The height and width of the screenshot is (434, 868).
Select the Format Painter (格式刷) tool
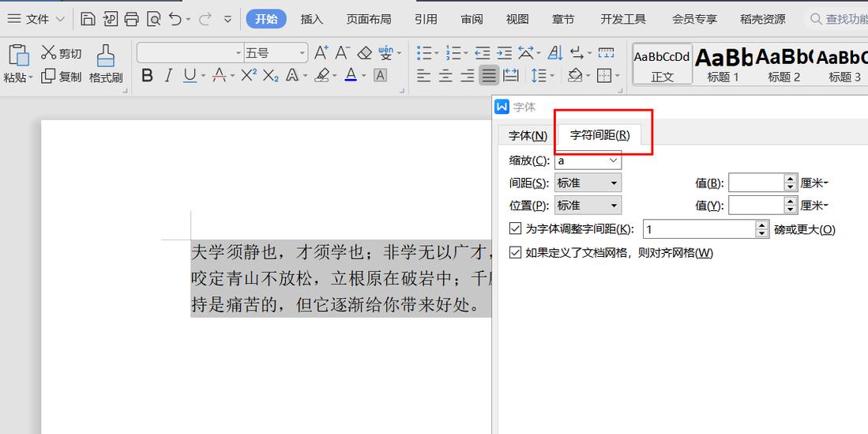click(x=106, y=64)
